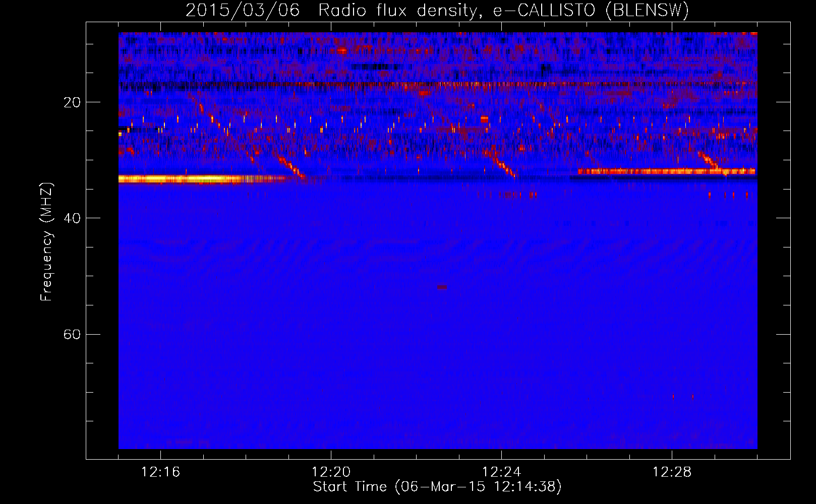Click the 12:28 time tick label
The width and height of the screenshot is (816, 504).
[x=672, y=472]
